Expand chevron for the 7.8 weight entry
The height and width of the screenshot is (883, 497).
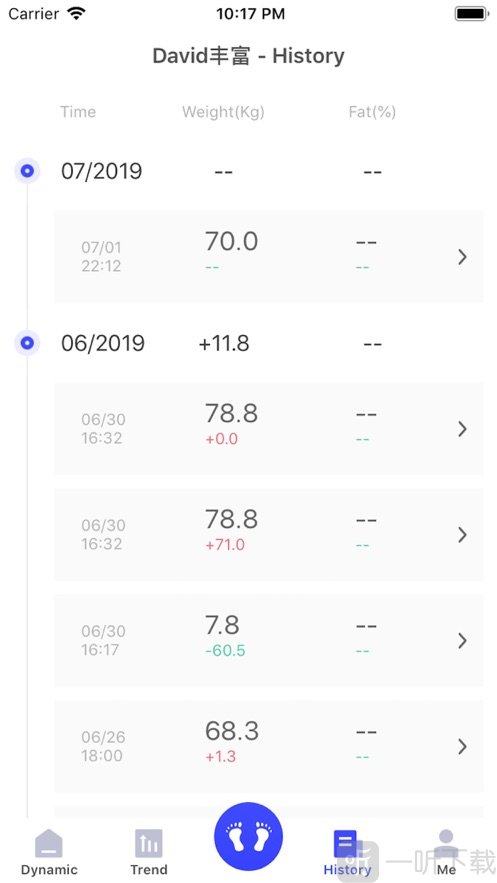(462, 641)
